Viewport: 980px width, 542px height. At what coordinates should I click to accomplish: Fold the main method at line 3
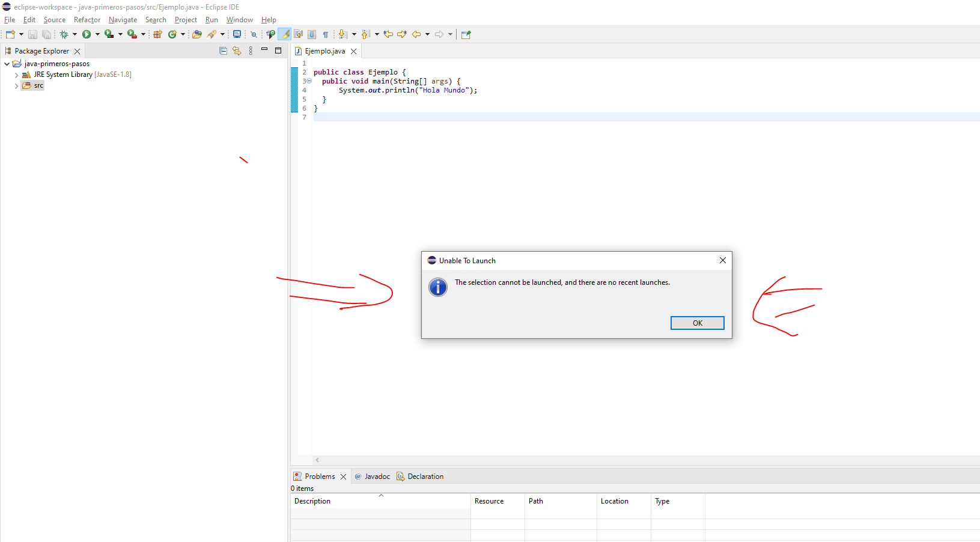tap(309, 81)
